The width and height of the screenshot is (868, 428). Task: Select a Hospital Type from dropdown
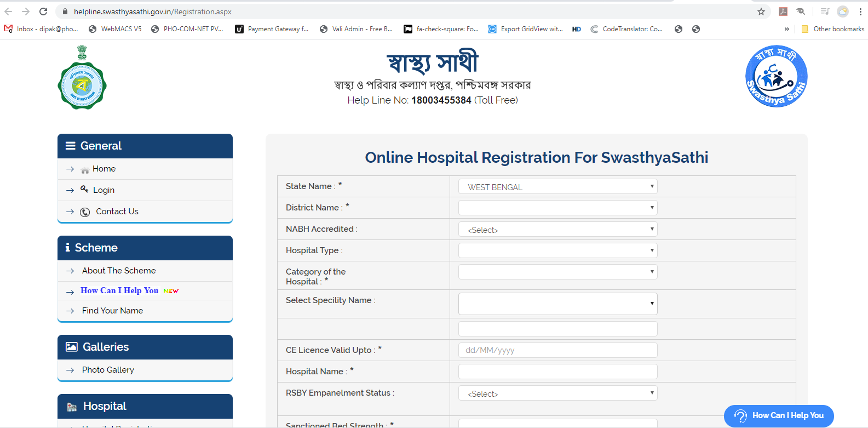coord(557,250)
